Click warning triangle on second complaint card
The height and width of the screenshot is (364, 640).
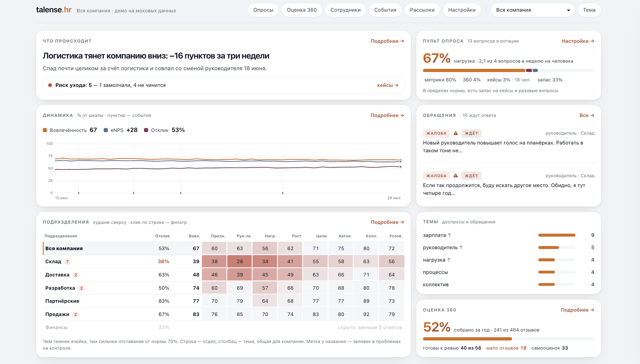456,176
